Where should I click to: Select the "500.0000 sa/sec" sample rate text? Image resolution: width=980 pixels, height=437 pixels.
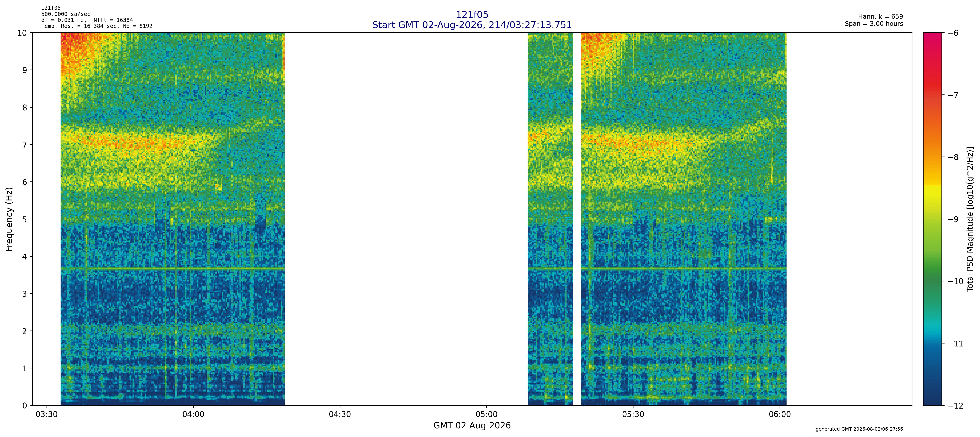coord(66,14)
